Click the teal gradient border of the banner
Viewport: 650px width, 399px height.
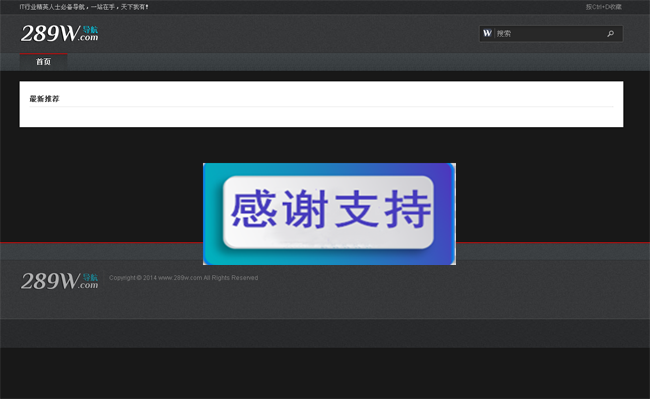tap(213, 214)
